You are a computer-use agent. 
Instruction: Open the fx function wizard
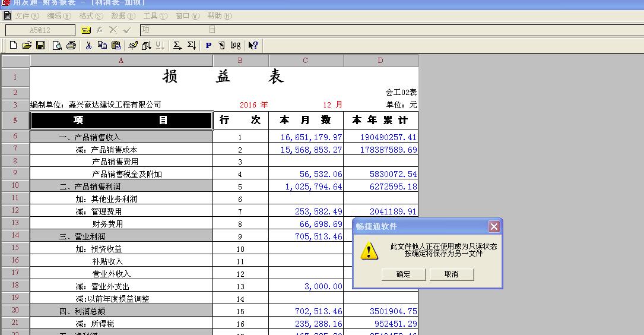[99, 30]
